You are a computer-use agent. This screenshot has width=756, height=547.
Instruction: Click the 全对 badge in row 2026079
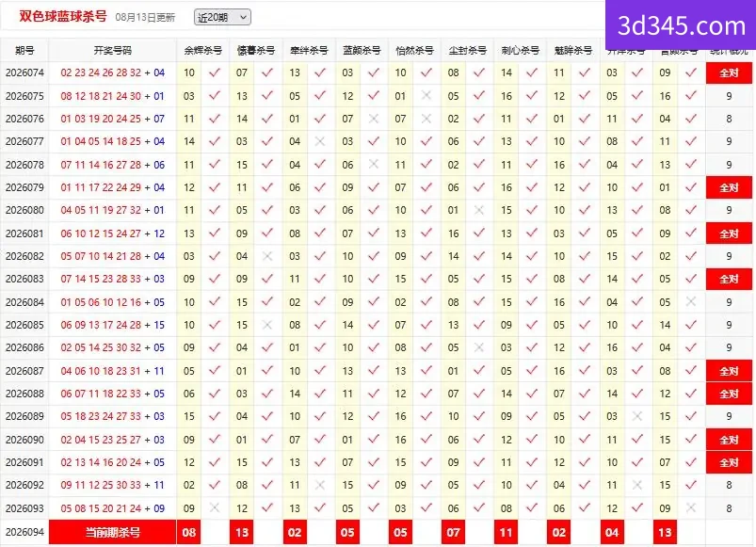coord(729,188)
